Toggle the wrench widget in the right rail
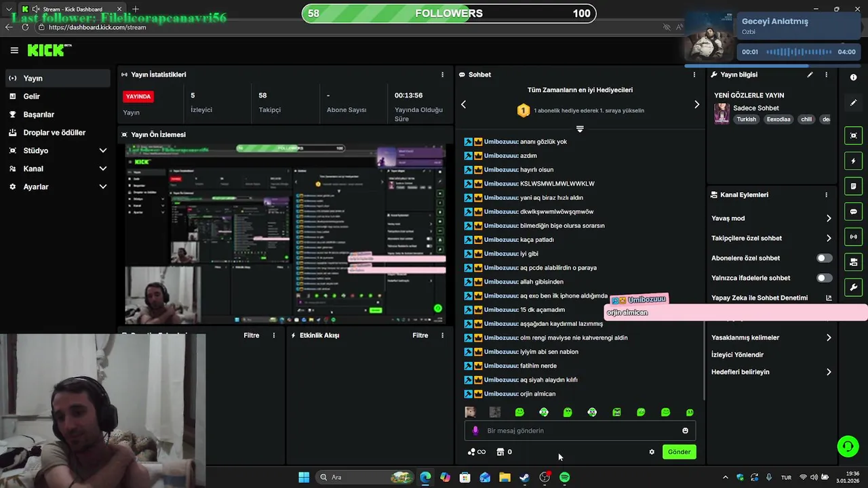This screenshot has width=868, height=488. (853, 287)
